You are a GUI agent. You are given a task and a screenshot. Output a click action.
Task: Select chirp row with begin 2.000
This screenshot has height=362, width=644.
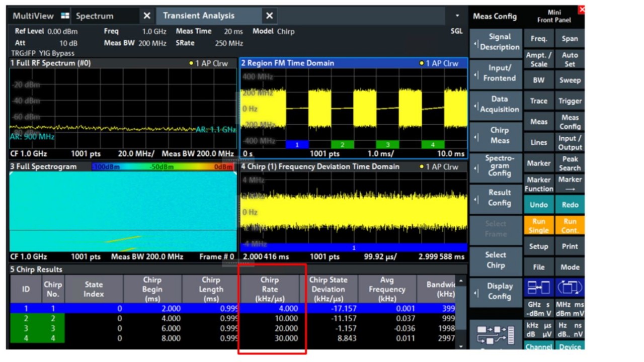(x=232, y=309)
